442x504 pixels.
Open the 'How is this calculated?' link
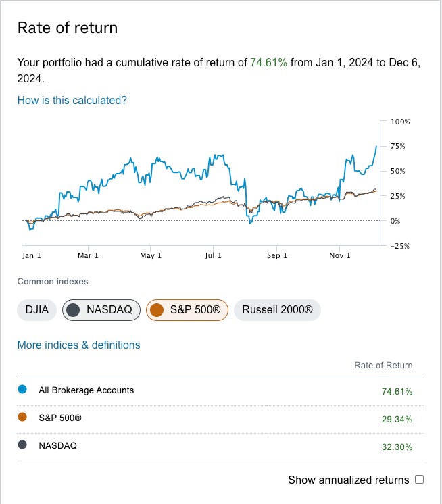pos(72,100)
